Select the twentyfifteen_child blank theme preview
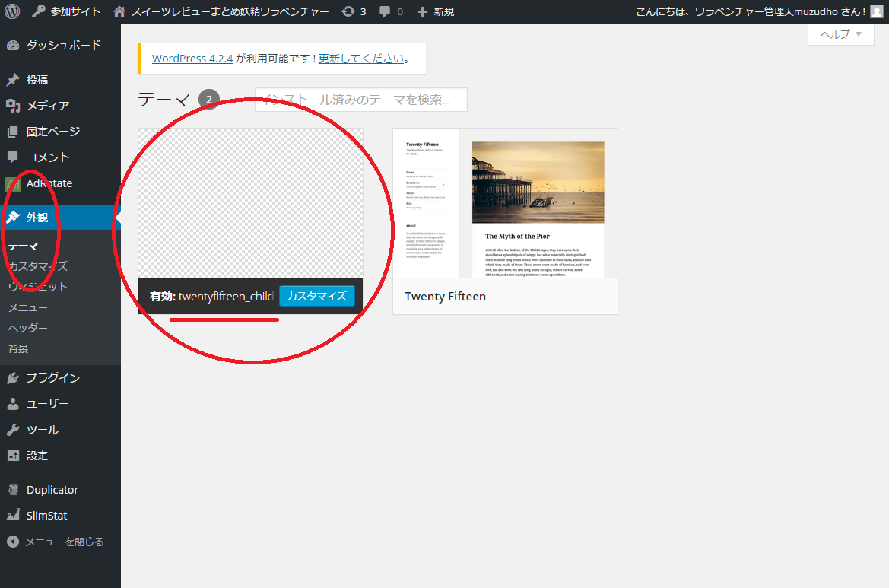This screenshot has width=889, height=588. (x=251, y=203)
